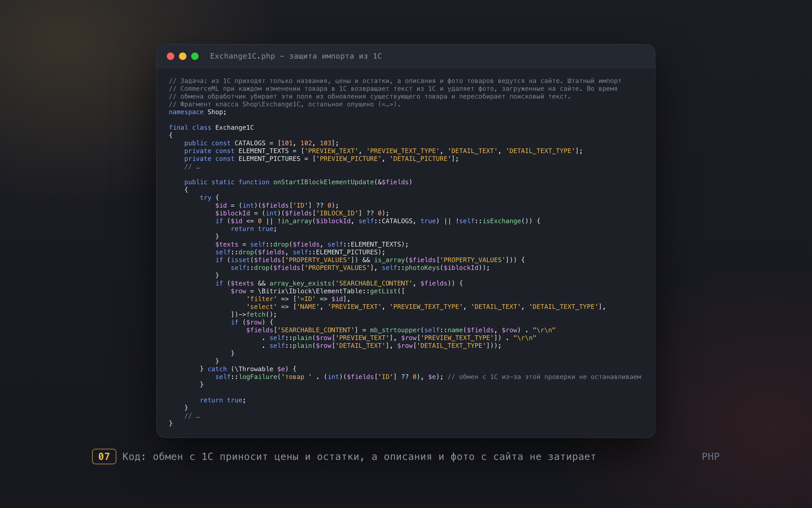Click 'getList' on the ElementTable line
The image size is (812, 508).
point(383,291)
